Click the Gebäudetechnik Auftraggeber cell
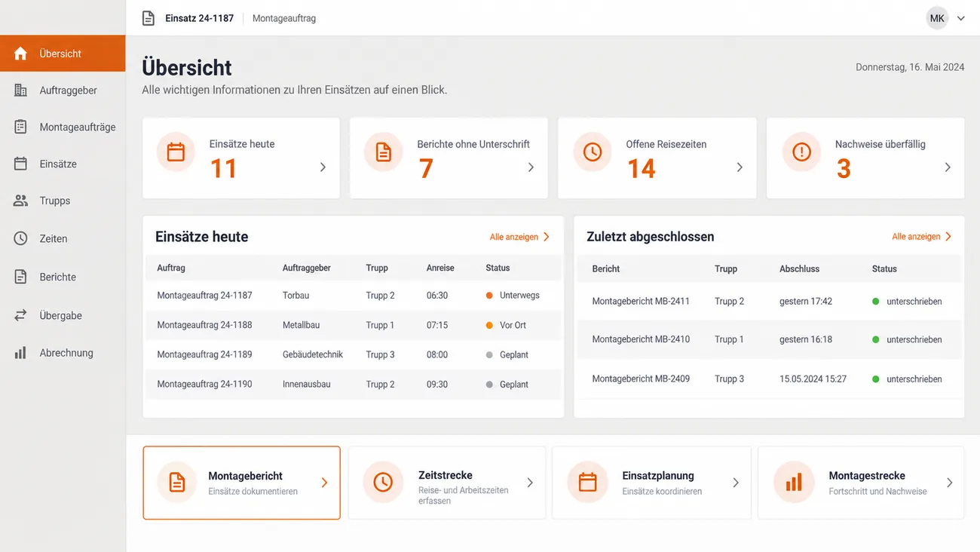The image size is (980, 552). tap(313, 354)
